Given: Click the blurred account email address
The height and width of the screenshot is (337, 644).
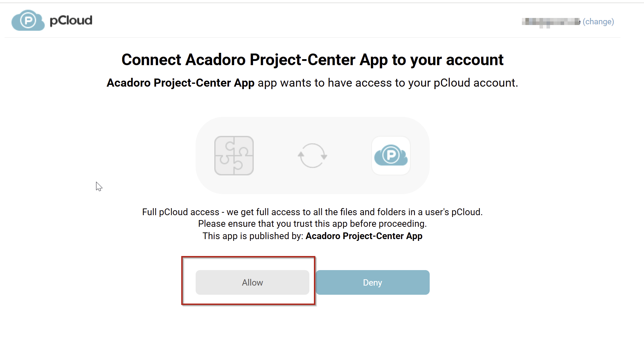Looking at the screenshot, I should [x=550, y=22].
